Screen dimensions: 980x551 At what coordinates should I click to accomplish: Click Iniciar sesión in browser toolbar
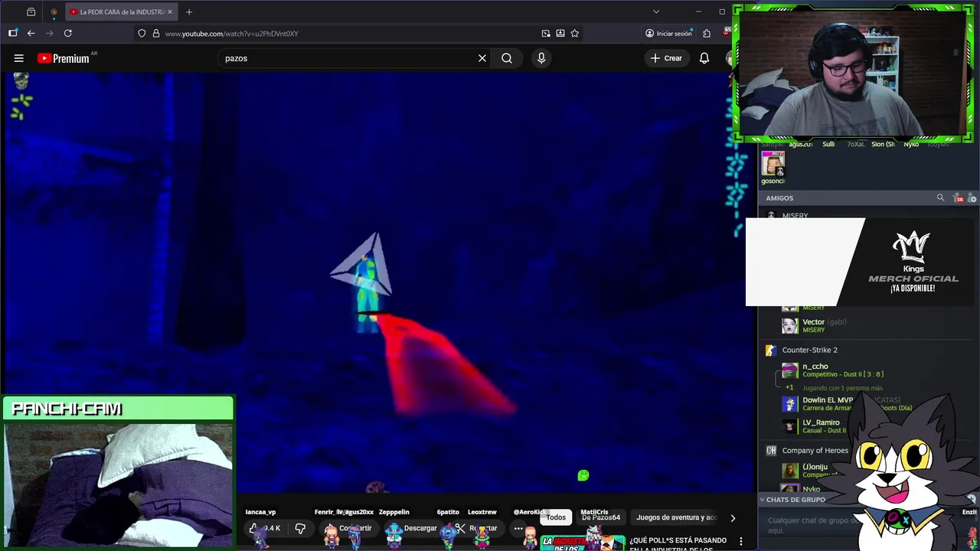(x=668, y=33)
